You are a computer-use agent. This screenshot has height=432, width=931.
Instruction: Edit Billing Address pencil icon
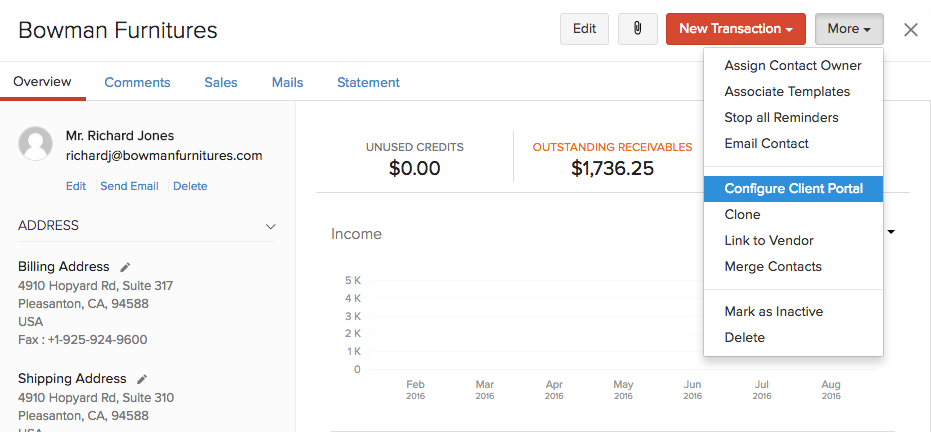[x=125, y=267]
